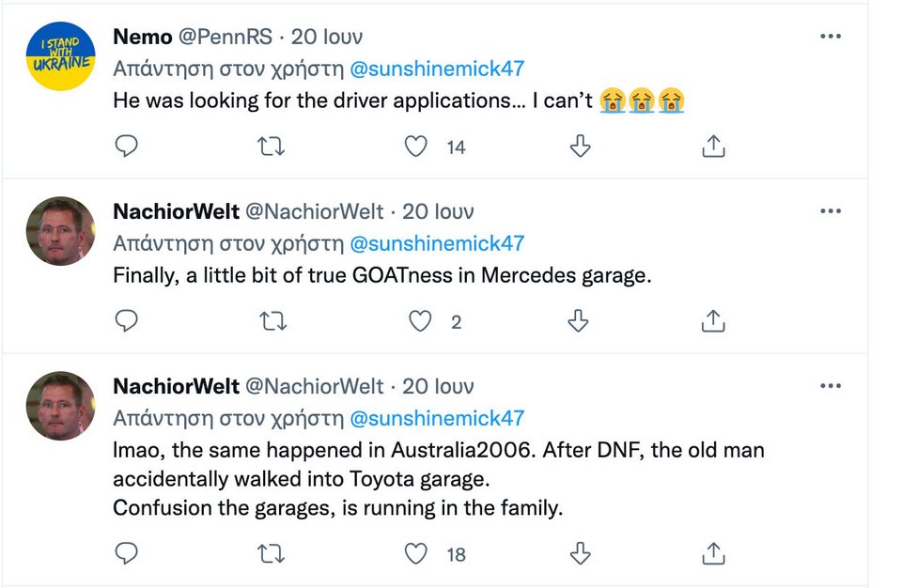This screenshot has width=902, height=588.
Task: Open the @sunshinemick47 mention in the Australia2006 tweet
Action: click(437, 418)
